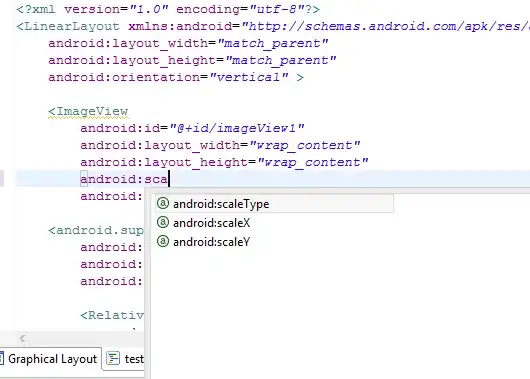Image resolution: width=530 pixels, height=379 pixels.
Task: Click the android:id imageView1 attribute line
Action: coord(192,128)
